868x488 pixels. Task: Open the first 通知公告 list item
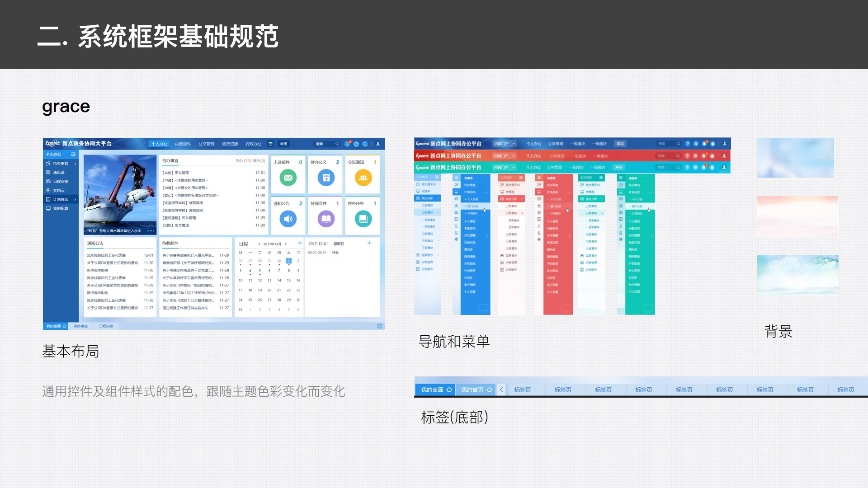[107, 255]
